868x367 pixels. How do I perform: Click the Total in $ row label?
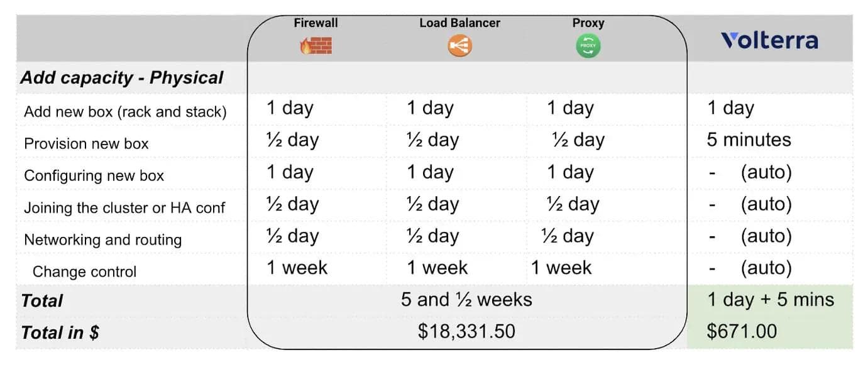tap(60, 332)
